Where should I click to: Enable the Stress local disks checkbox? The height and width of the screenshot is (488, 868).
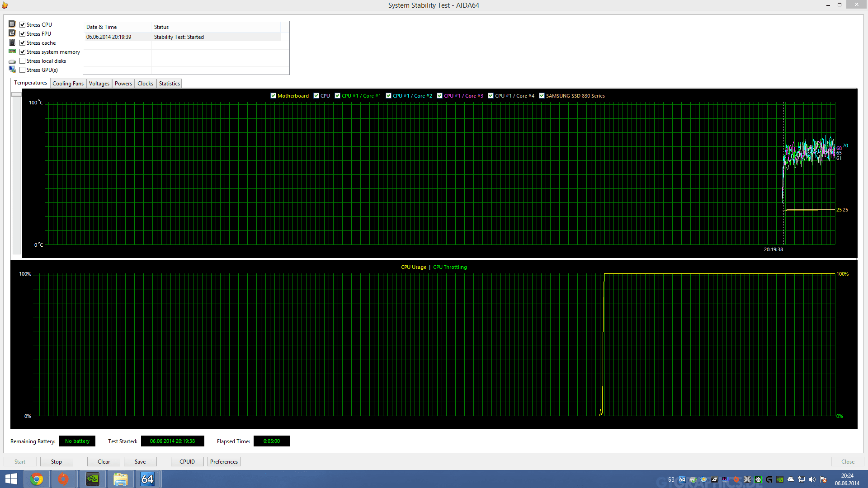click(x=23, y=61)
